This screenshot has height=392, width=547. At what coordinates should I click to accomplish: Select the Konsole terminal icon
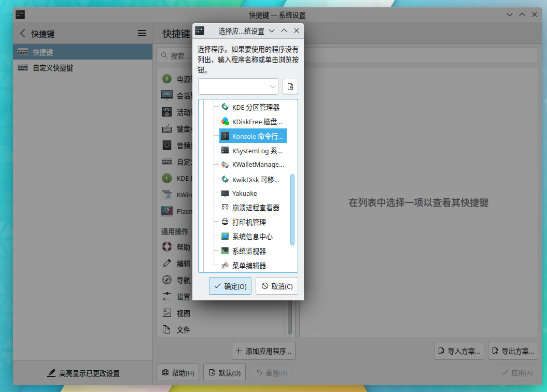click(226, 136)
